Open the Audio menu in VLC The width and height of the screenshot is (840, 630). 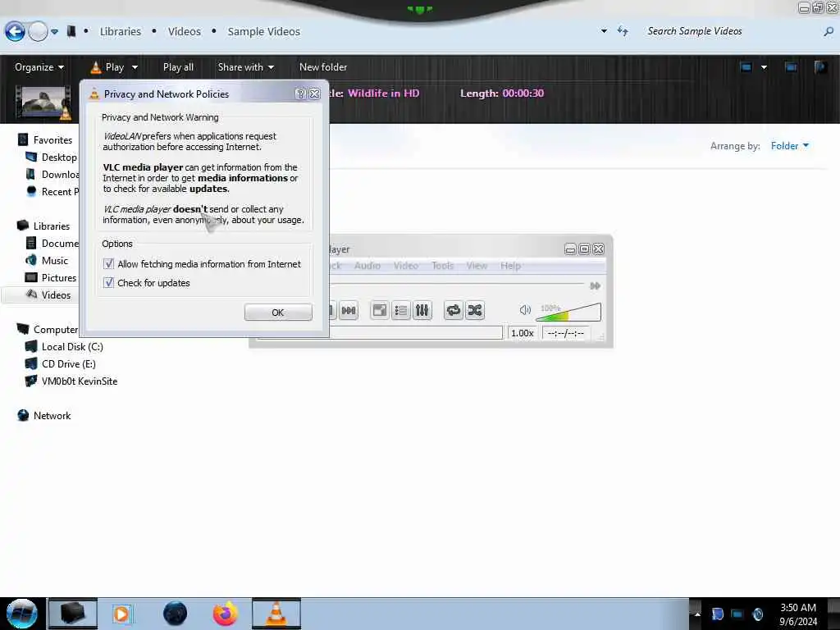click(367, 265)
